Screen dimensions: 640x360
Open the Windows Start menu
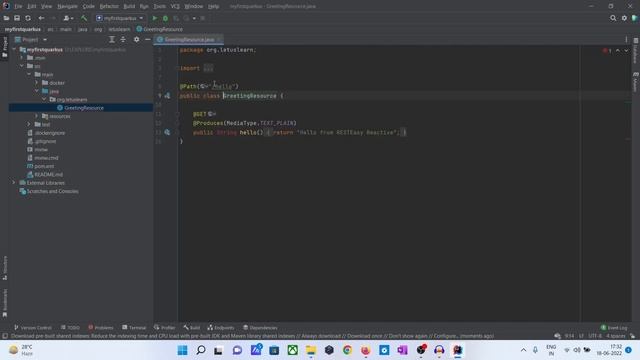(x=182, y=350)
